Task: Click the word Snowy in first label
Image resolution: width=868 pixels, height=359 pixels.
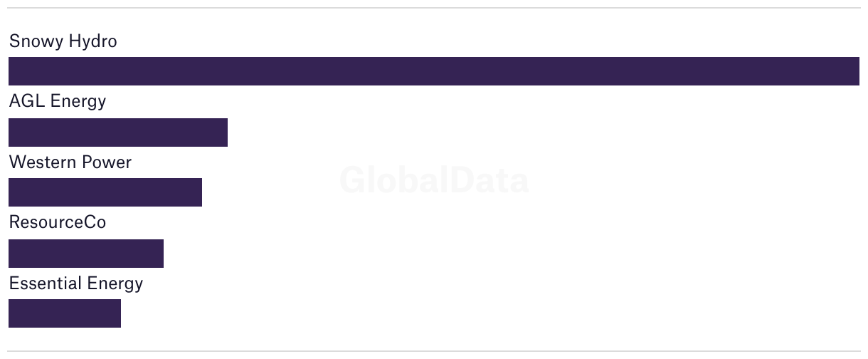Action: pyautogui.click(x=36, y=41)
